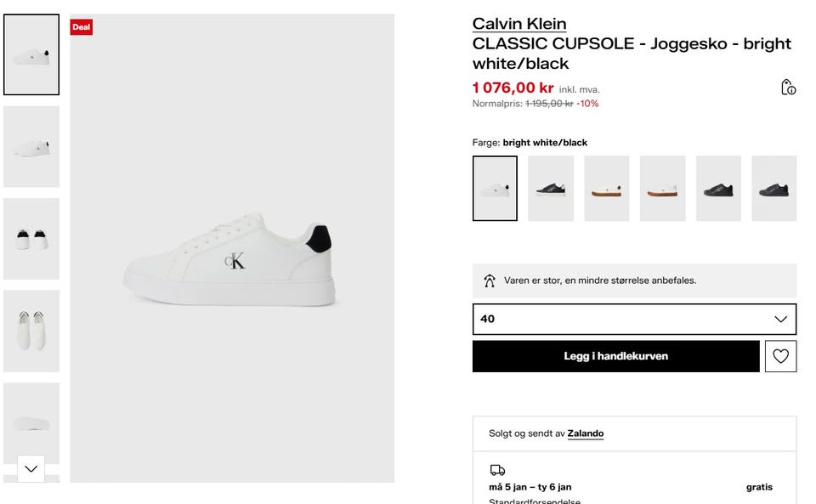
Task: Add shoe to wishlist with heart icon
Action: (x=780, y=356)
